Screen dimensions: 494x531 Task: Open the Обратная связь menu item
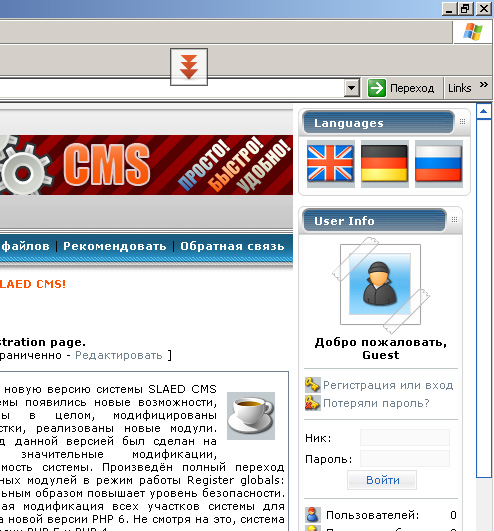232,246
